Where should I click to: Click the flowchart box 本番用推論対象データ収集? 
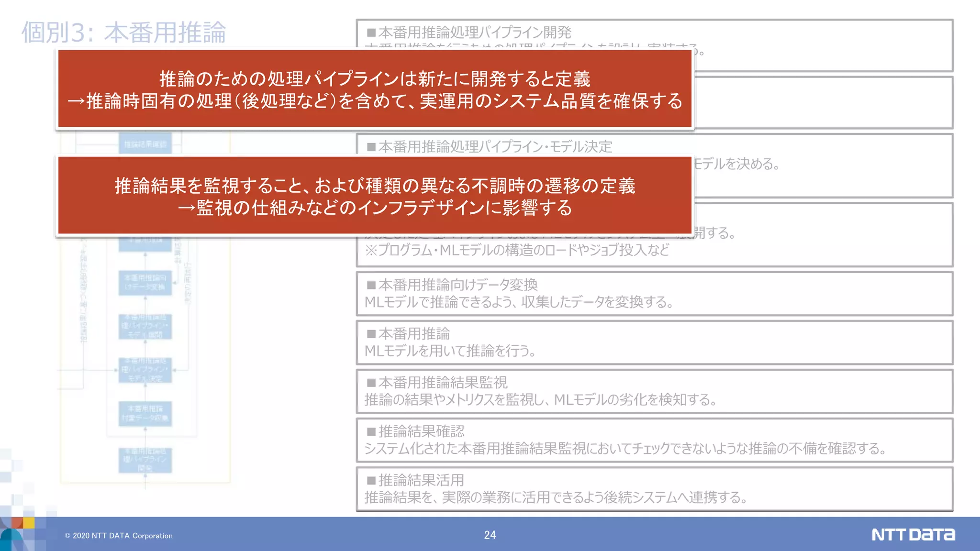(145, 414)
